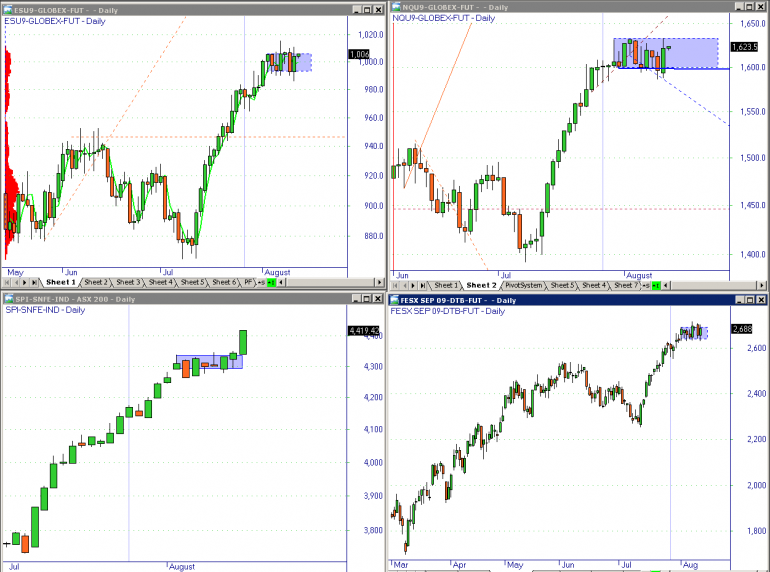
Task: Open Sheet 4 tab in NQU9 window
Action: pos(594,285)
